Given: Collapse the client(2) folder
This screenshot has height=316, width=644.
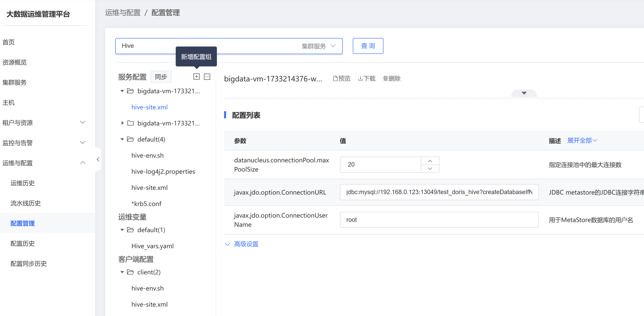Looking at the screenshot, I should [122, 272].
